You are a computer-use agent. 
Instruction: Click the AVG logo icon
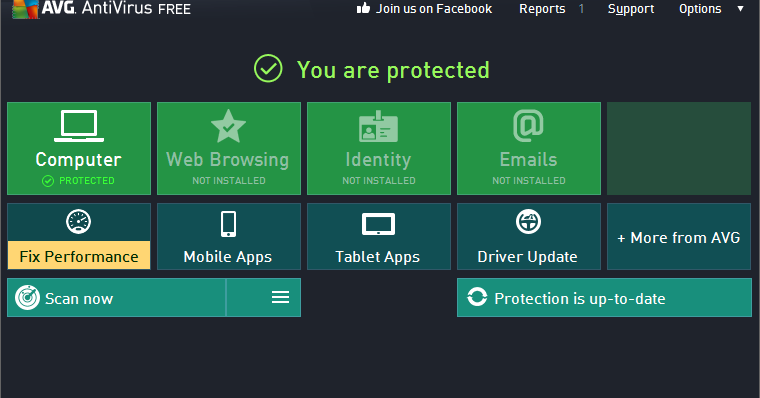(26, 9)
